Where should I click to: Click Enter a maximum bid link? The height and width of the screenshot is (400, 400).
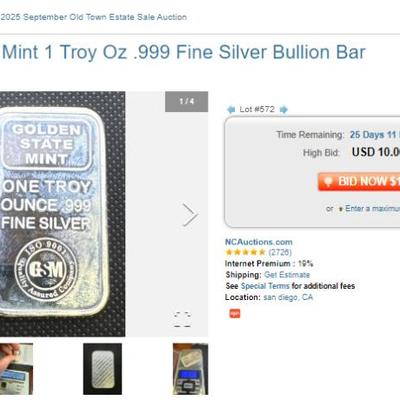(372, 209)
